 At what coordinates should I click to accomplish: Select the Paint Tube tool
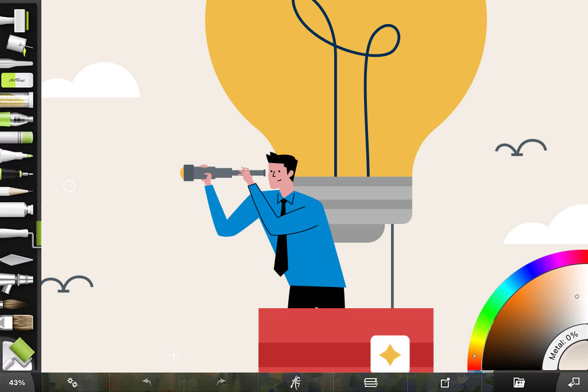17,209
